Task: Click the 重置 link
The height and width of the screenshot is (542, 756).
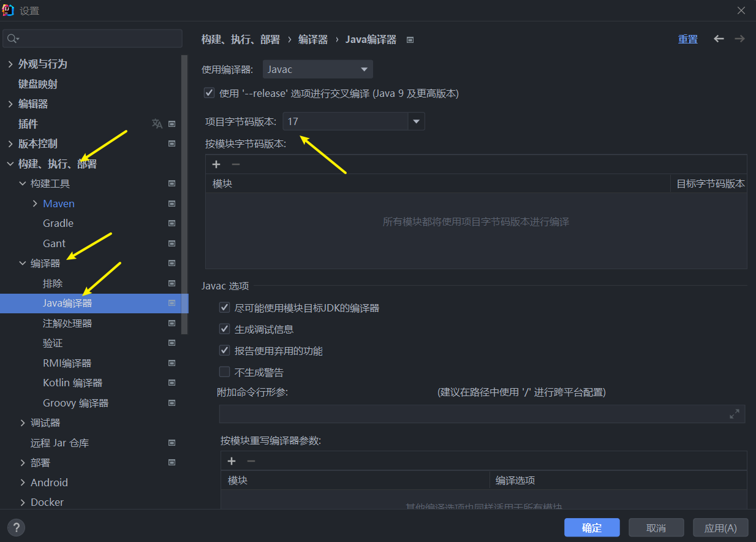Action: pos(687,39)
